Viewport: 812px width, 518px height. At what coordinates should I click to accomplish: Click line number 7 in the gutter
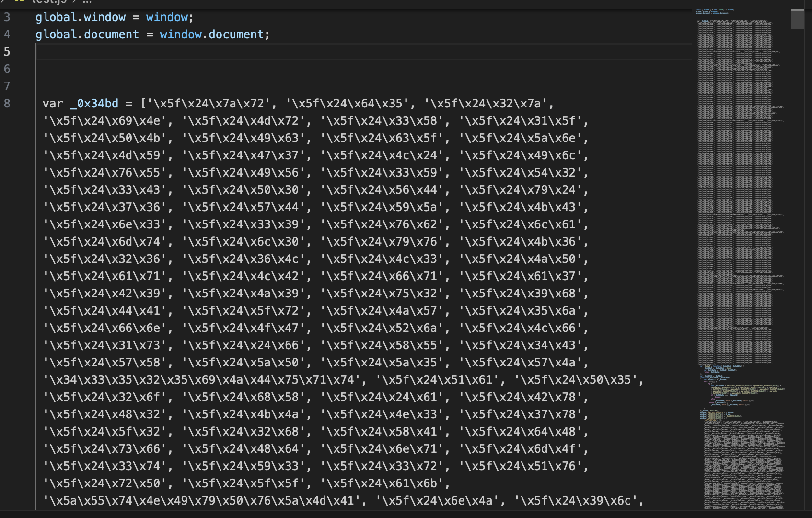coord(7,86)
